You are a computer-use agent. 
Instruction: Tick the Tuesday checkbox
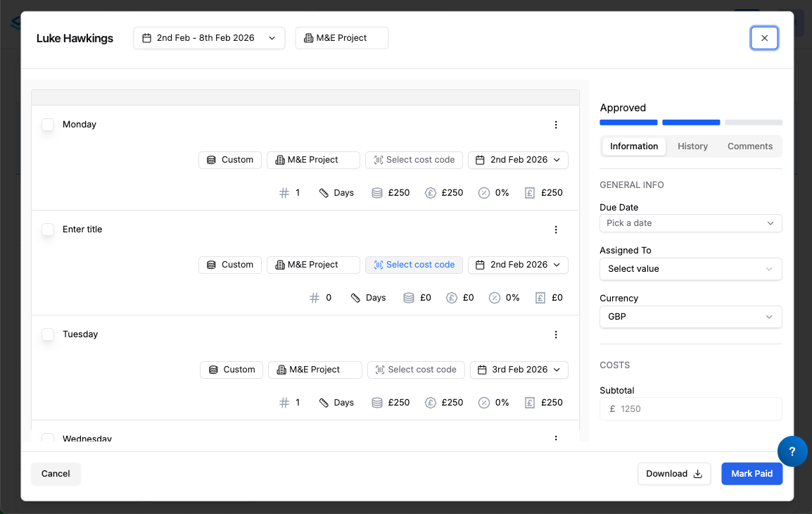48,334
